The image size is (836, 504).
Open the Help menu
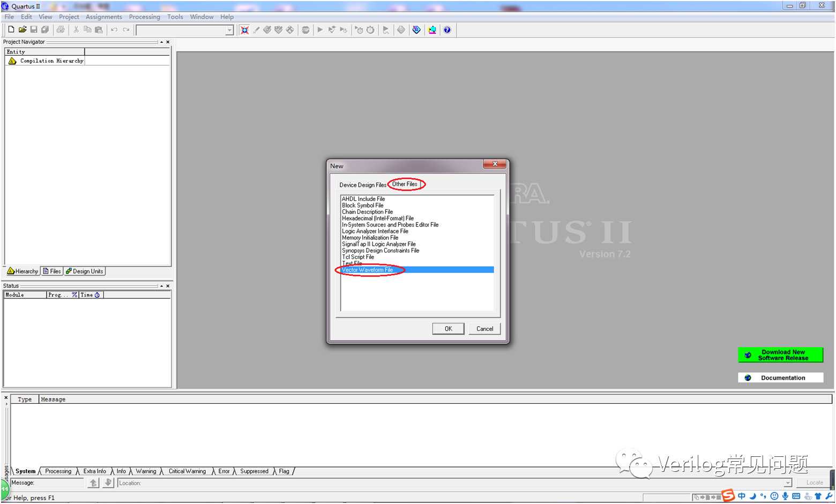click(227, 17)
